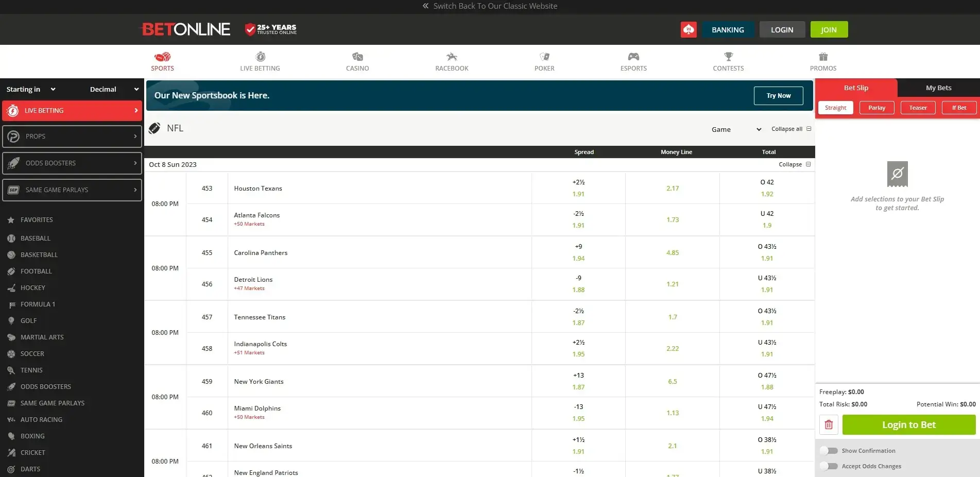Click the red support icon near Banking
This screenshot has width=980, height=477.
pyautogui.click(x=689, y=29)
